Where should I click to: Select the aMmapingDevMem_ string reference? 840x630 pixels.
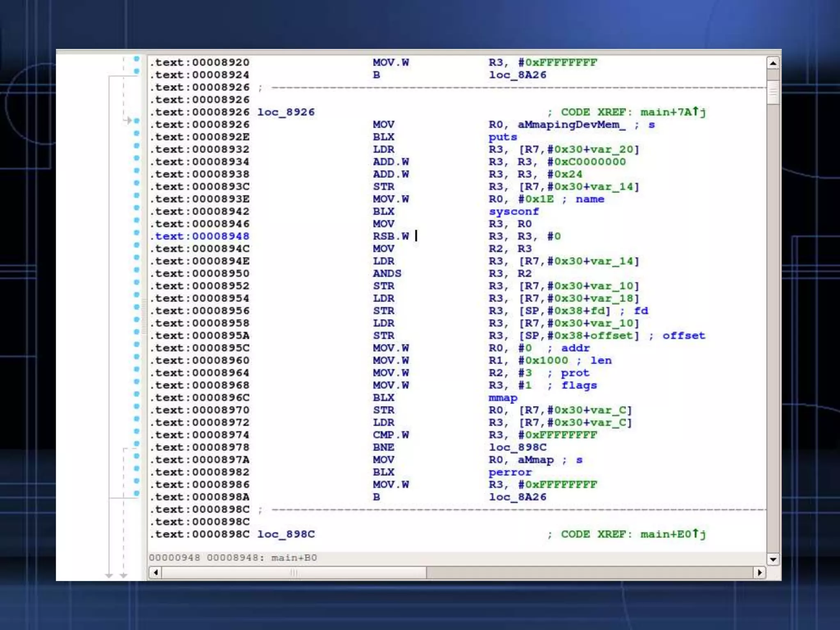click(x=571, y=125)
